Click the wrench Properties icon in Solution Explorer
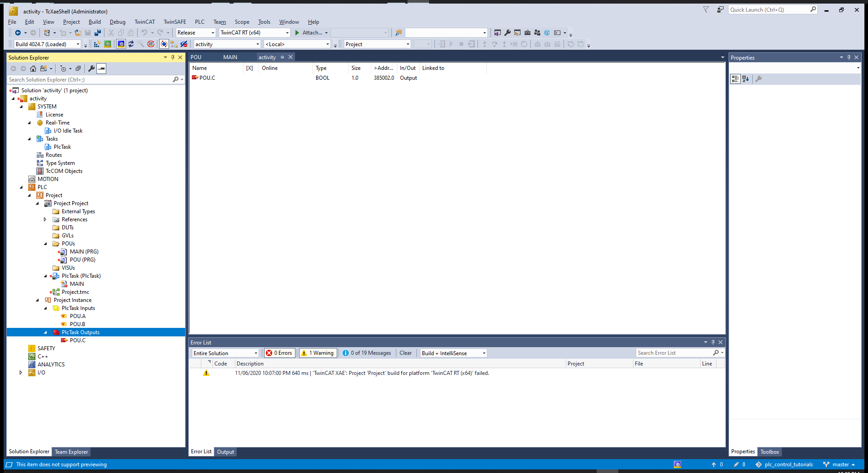Screen dimensions: 868x473 tap(91, 69)
